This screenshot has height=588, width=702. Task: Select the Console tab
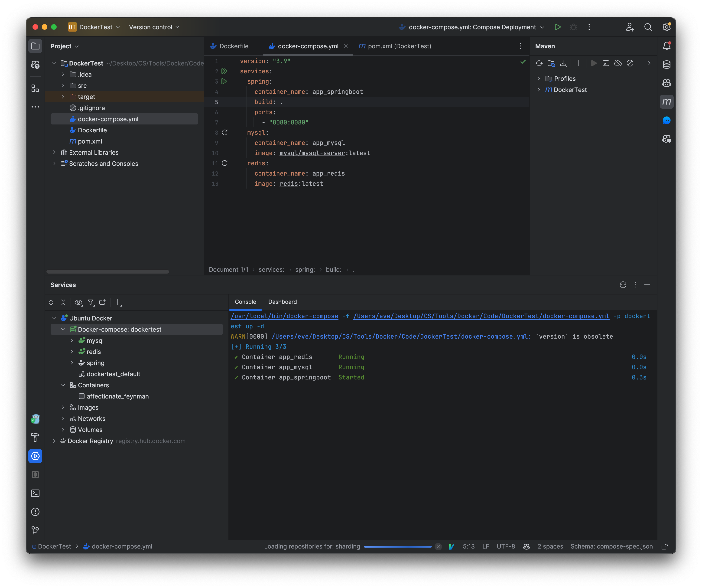click(245, 302)
